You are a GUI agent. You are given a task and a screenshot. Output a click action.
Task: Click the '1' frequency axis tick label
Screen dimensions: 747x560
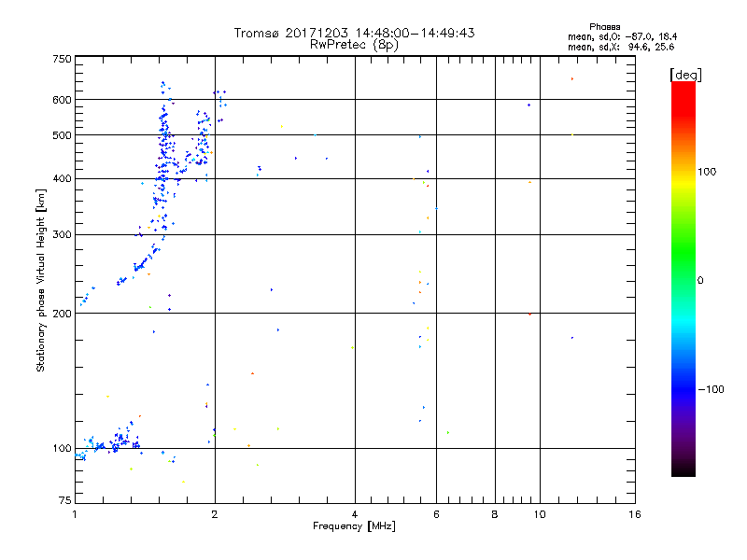click(75, 514)
